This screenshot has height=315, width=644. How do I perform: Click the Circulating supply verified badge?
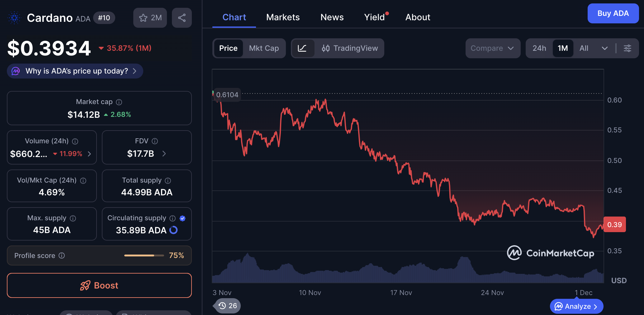pos(183,218)
